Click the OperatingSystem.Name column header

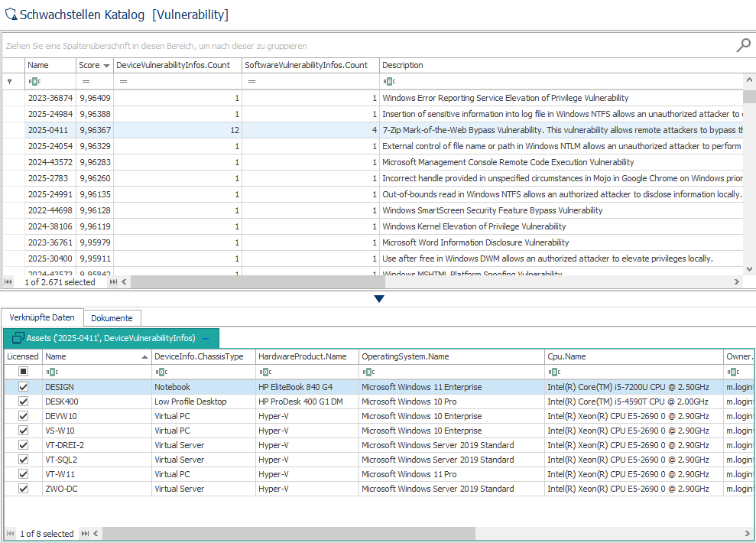405,356
